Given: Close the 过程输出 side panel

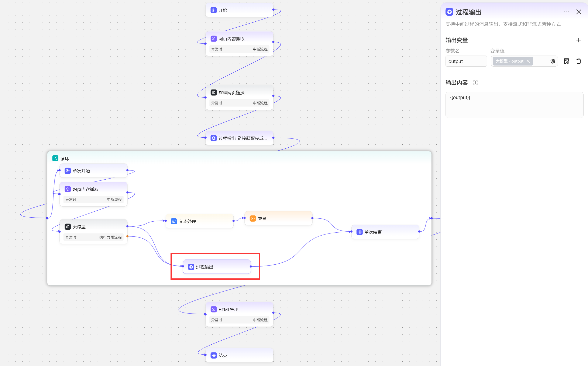Looking at the screenshot, I should click(578, 12).
